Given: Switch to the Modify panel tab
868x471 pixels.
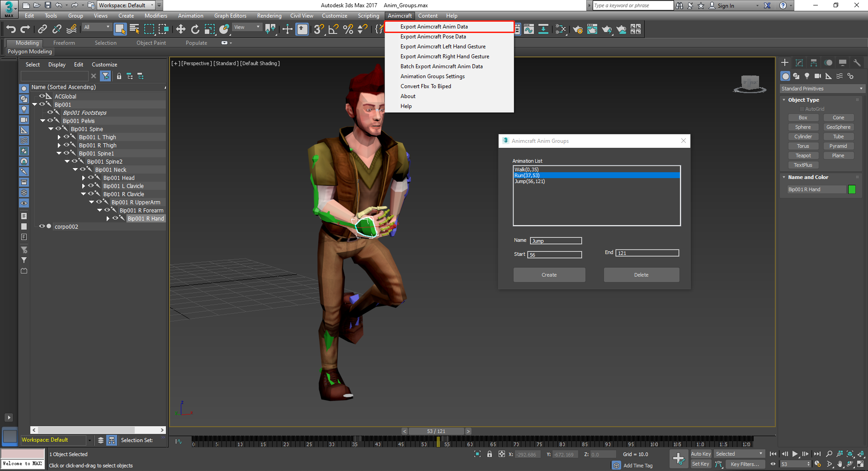Looking at the screenshot, I should (799, 63).
